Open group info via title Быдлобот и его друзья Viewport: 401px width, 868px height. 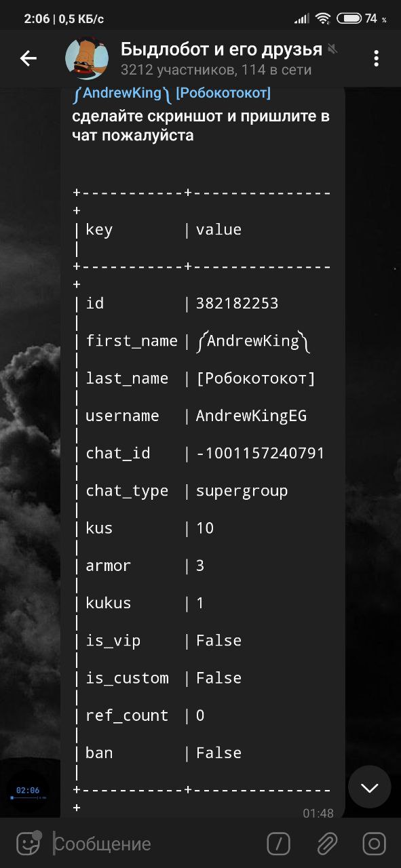pos(221,49)
